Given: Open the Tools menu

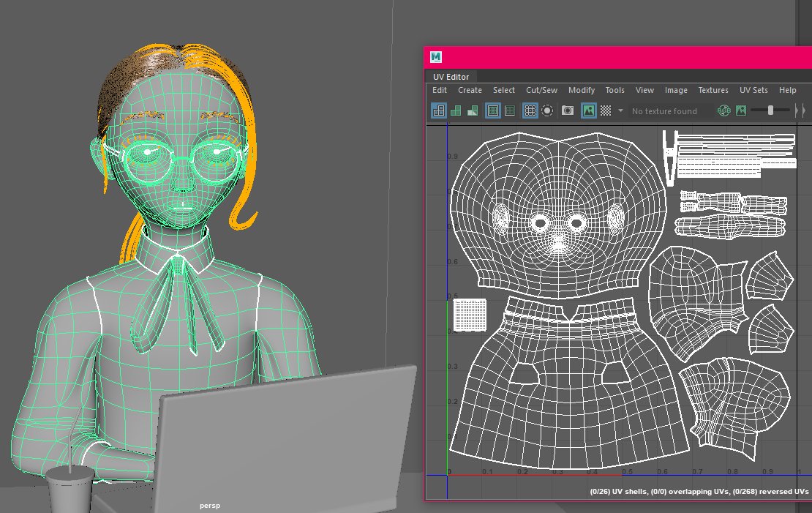Looking at the screenshot, I should [614, 90].
